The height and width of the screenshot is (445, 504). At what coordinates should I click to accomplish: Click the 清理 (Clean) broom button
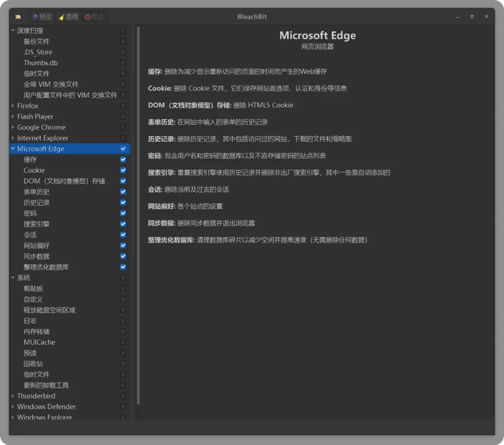pyautogui.click(x=69, y=17)
